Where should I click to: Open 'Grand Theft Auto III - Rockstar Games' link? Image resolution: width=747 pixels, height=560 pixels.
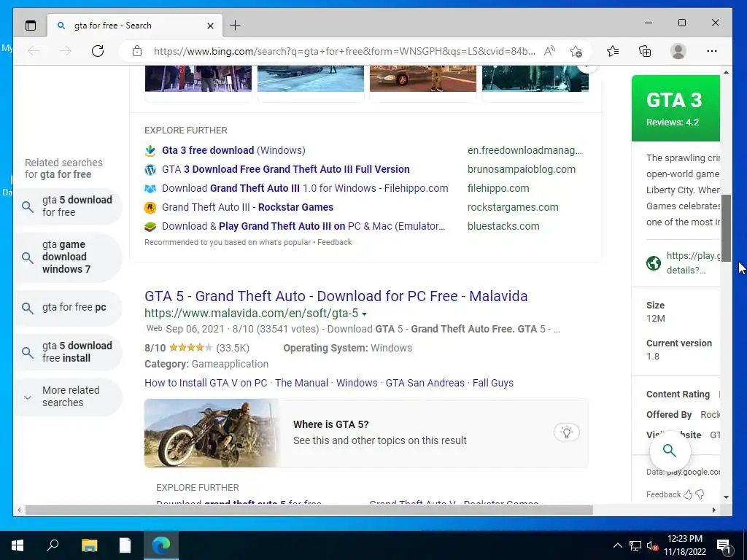tap(247, 208)
